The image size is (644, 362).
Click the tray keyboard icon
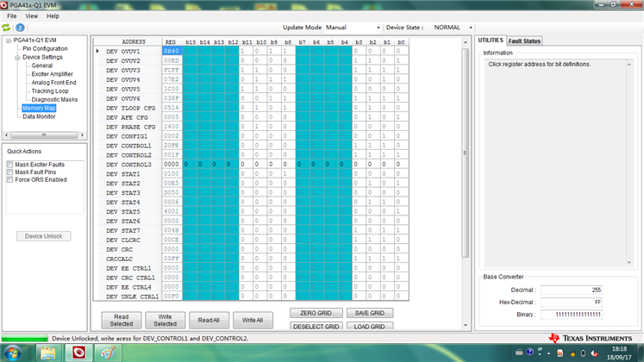tap(519, 353)
